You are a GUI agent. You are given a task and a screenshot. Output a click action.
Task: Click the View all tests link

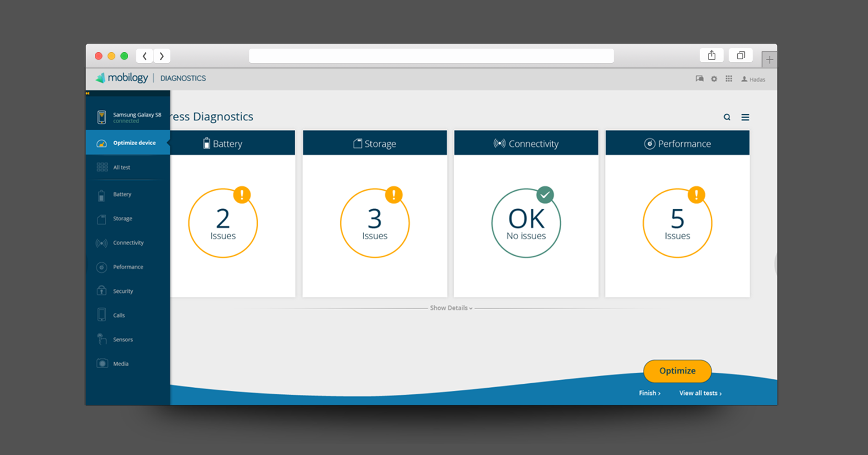(x=700, y=393)
